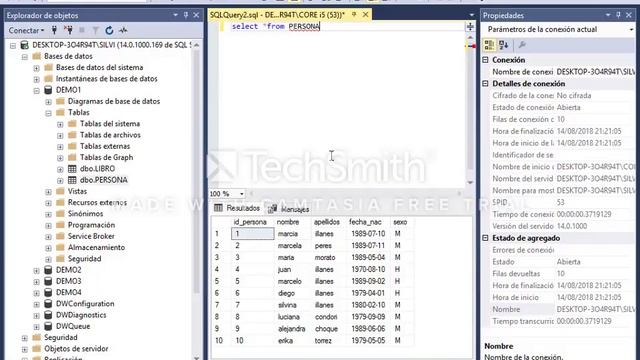
Task: Switch to the Resultados tab
Action: click(237, 208)
